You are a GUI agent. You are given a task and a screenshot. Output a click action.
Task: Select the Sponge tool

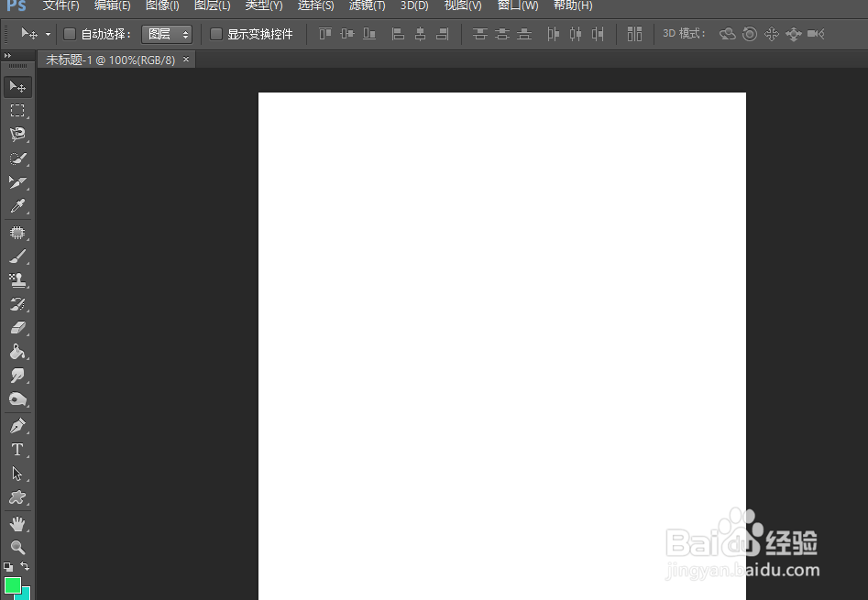coord(17,399)
